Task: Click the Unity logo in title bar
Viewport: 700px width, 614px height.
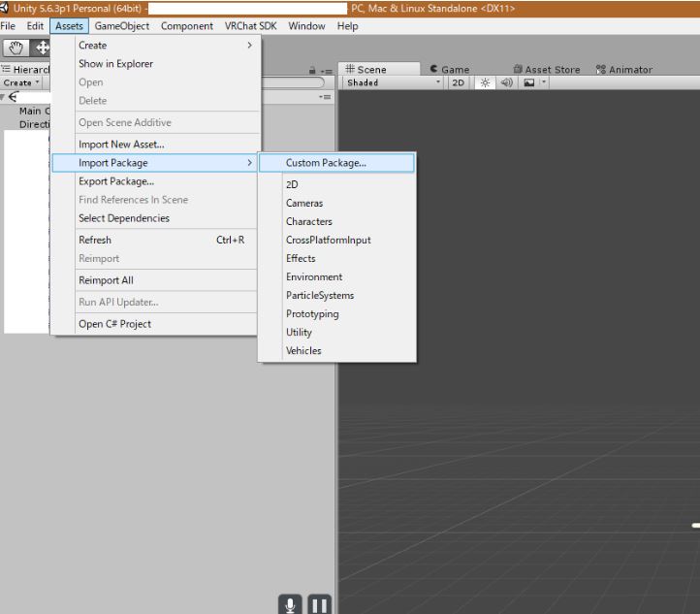Action: click(x=4, y=8)
